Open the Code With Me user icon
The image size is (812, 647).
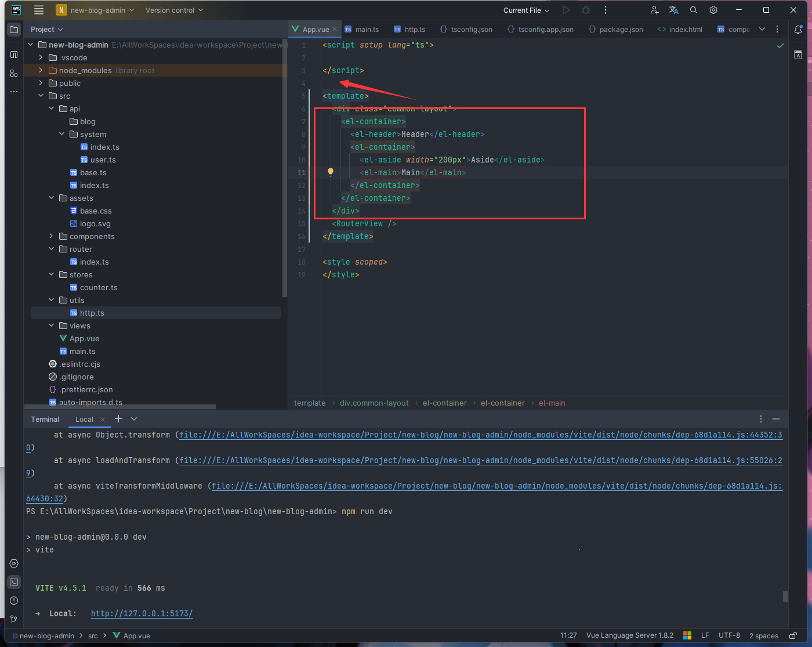pos(654,10)
